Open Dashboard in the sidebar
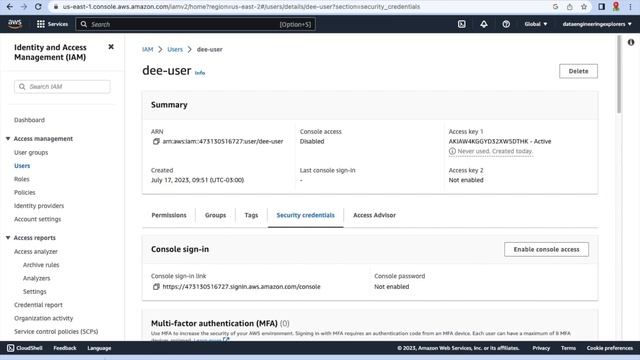Screen dimensions: 640x360 pos(29,120)
